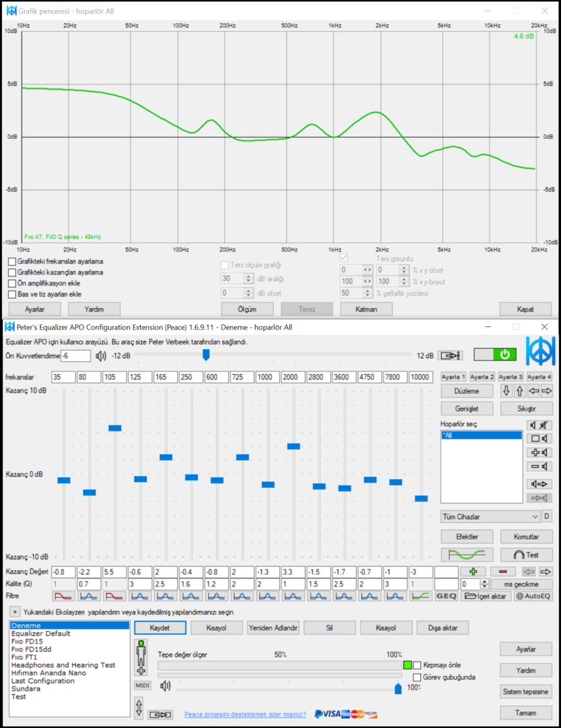Click the mute speaker icon next to Hoparlör seç

point(539,425)
